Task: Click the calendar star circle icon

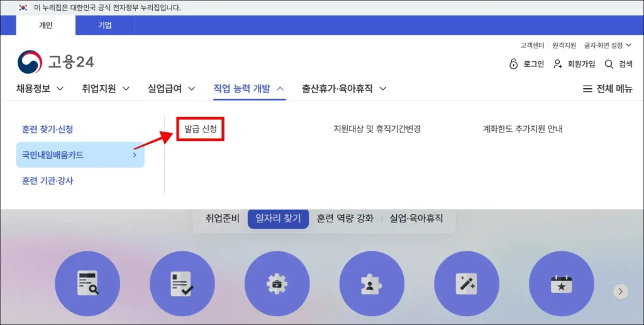Action: [562, 283]
